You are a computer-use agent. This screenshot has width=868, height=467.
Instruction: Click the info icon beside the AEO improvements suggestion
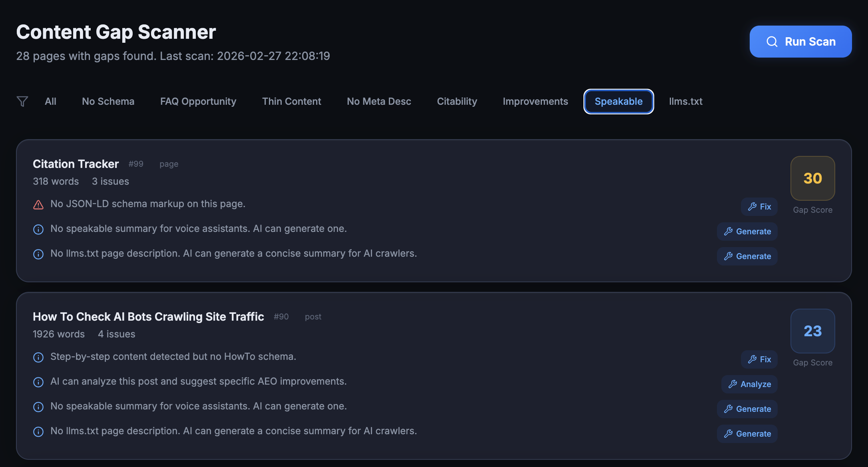pos(38,382)
